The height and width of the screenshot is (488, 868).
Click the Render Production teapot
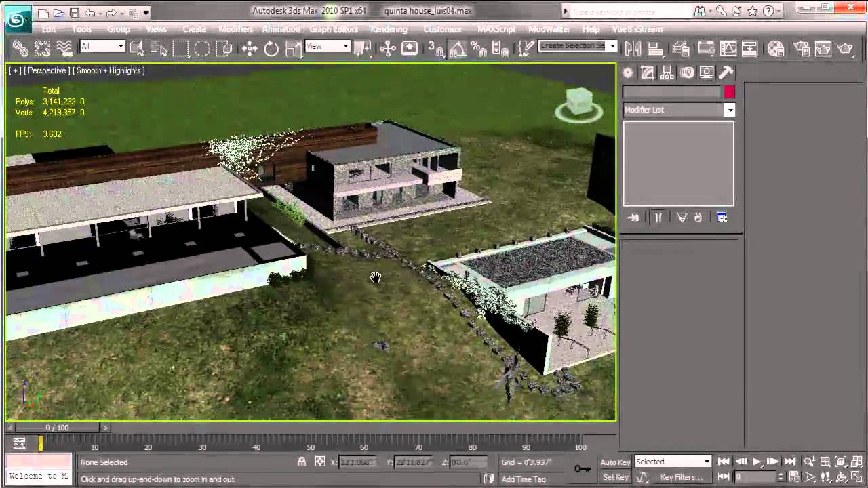(x=845, y=48)
